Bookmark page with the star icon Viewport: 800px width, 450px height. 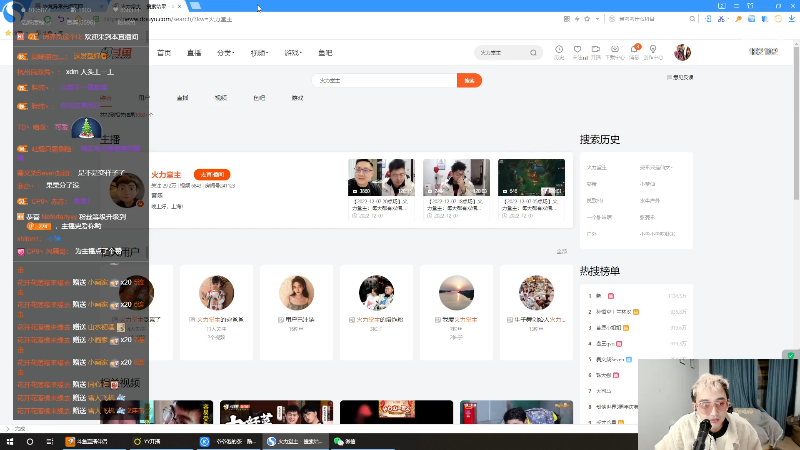tap(587, 19)
